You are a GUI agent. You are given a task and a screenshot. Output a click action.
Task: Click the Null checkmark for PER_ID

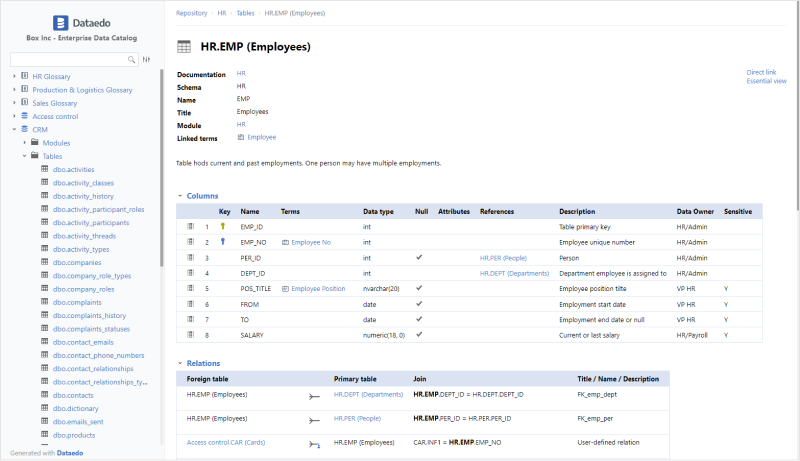[419, 258]
